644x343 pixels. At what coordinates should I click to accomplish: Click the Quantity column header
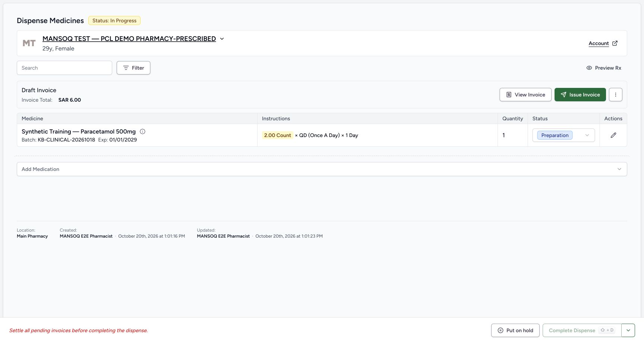click(512, 118)
